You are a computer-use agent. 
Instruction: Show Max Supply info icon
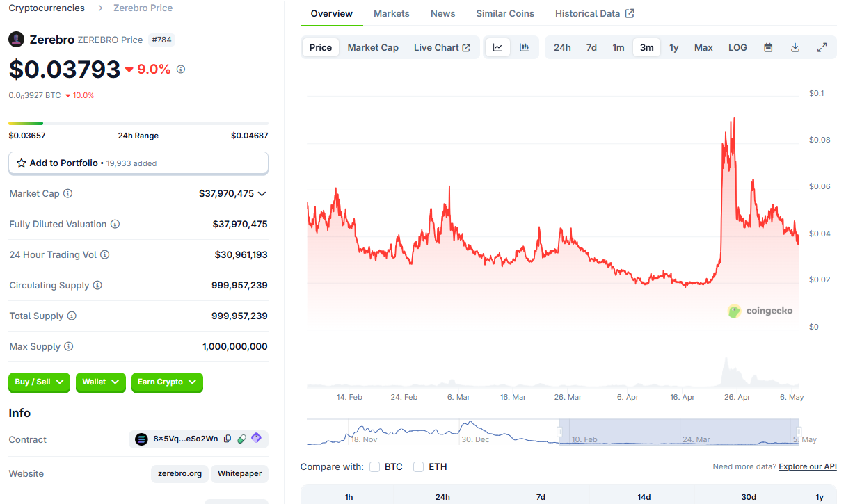coord(69,346)
